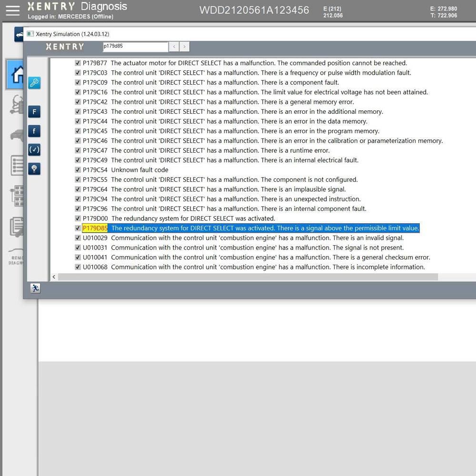476x476 pixels.
Task: Toggle checkbox for fault code P179C43
Action: (78, 112)
